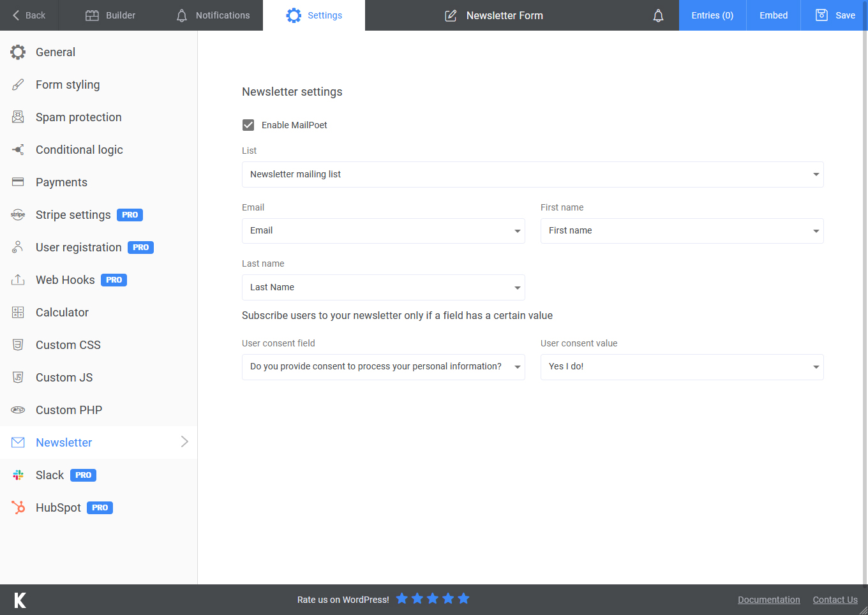The image size is (868, 615).
Task: Click the General gear icon
Action: 18,52
